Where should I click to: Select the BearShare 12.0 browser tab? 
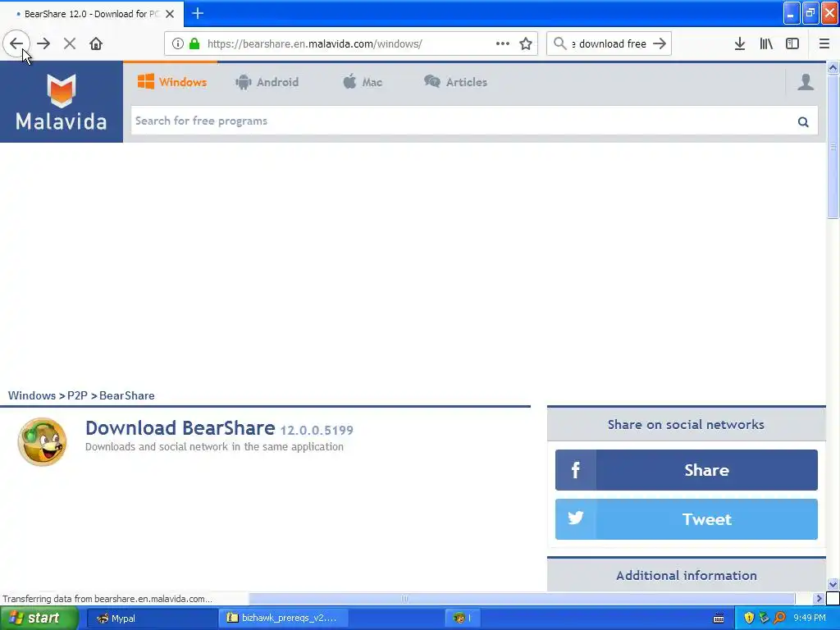pos(91,14)
